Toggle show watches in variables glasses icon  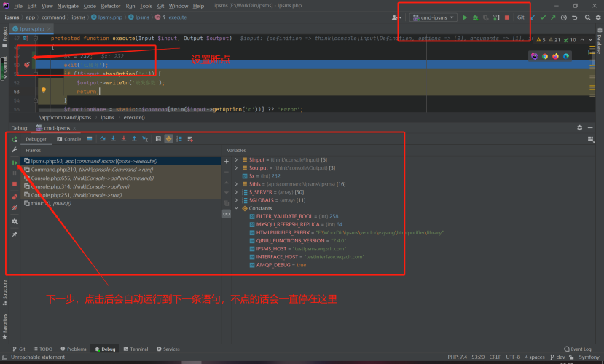[x=227, y=214]
